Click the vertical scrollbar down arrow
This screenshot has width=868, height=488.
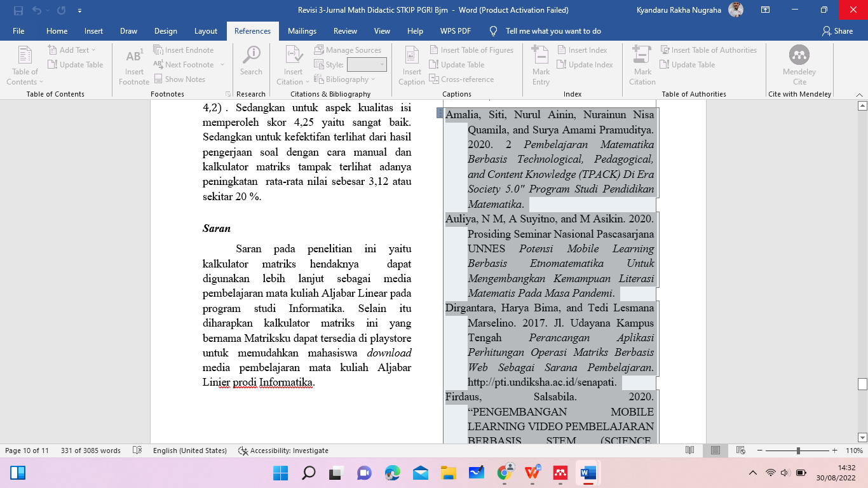pos(862,437)
